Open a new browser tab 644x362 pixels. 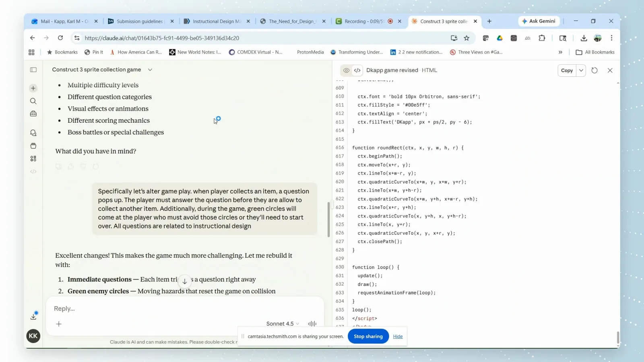[489, 21]
